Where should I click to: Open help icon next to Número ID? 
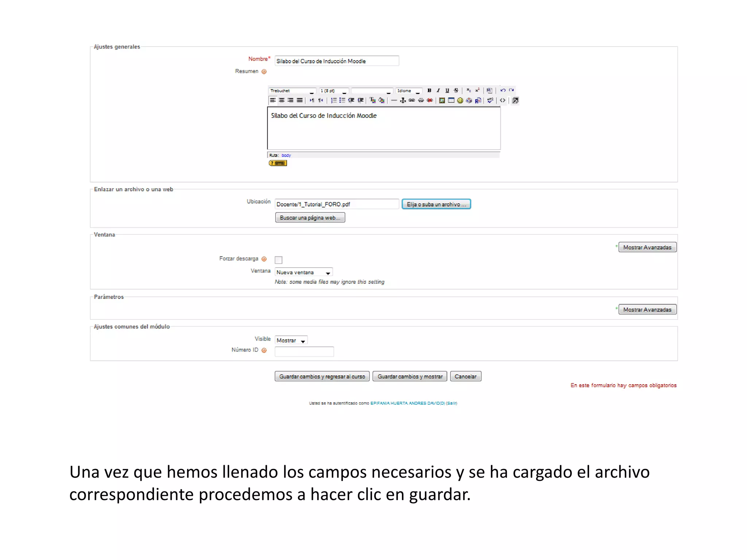click(264, 350)
